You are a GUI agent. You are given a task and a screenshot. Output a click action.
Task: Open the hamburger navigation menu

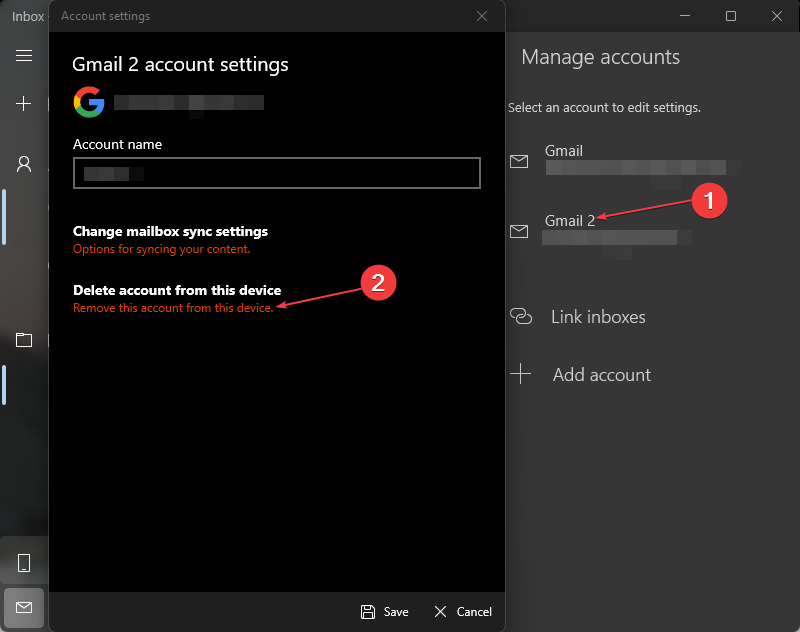click(x=24, y=56)
